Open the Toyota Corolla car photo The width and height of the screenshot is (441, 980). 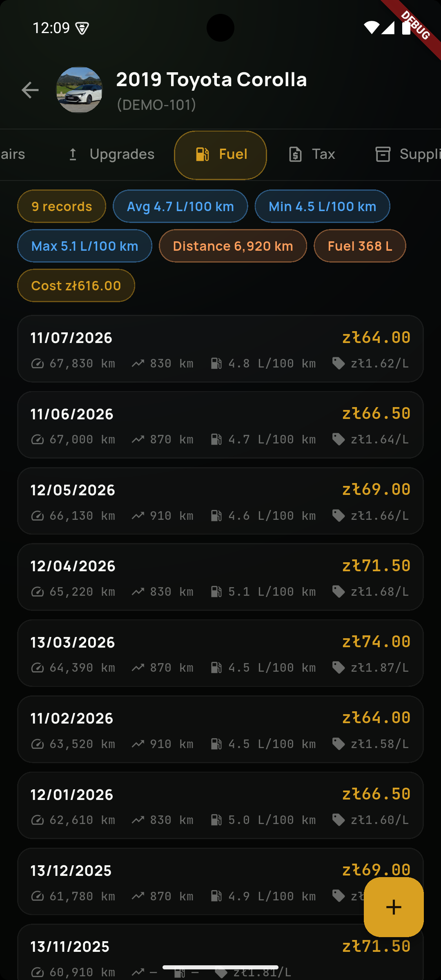pyautogui.click(x=79, y=90)
